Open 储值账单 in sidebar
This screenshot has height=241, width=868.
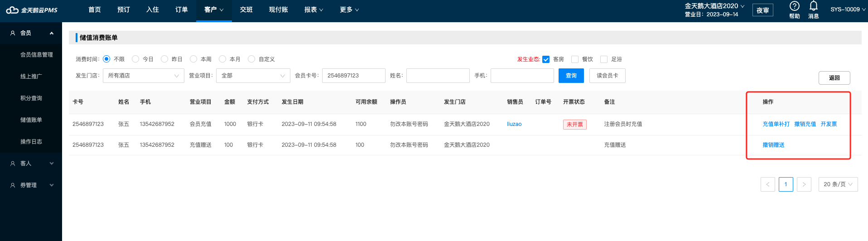click(x=31, y=120)
